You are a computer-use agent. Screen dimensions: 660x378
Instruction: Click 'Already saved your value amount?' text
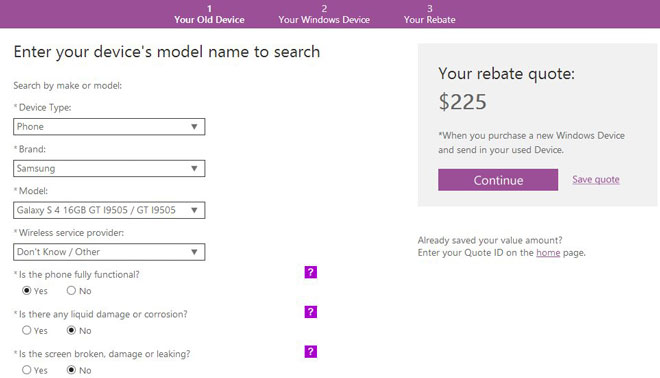[x=490, y=240]
